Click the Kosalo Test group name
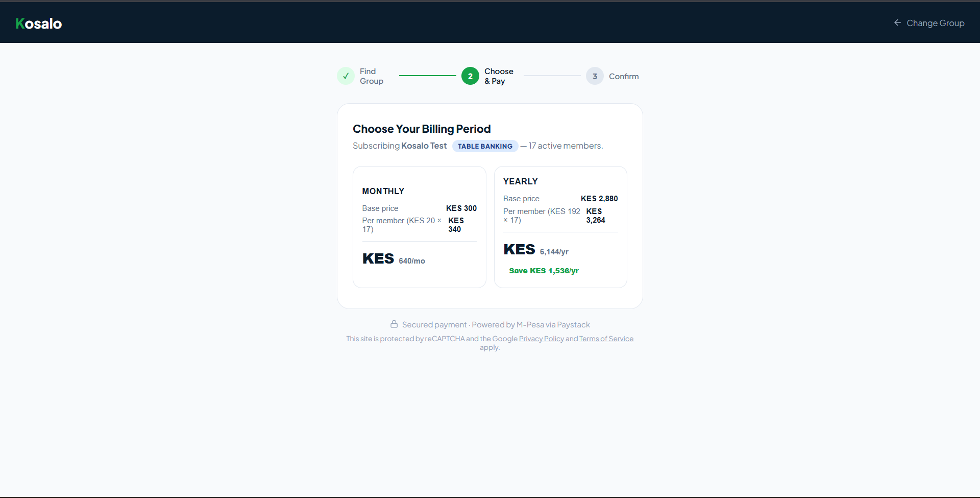Image resolution: width=980 pixels, height=498 pixels. pyautogui.click(x=424, y=146)
